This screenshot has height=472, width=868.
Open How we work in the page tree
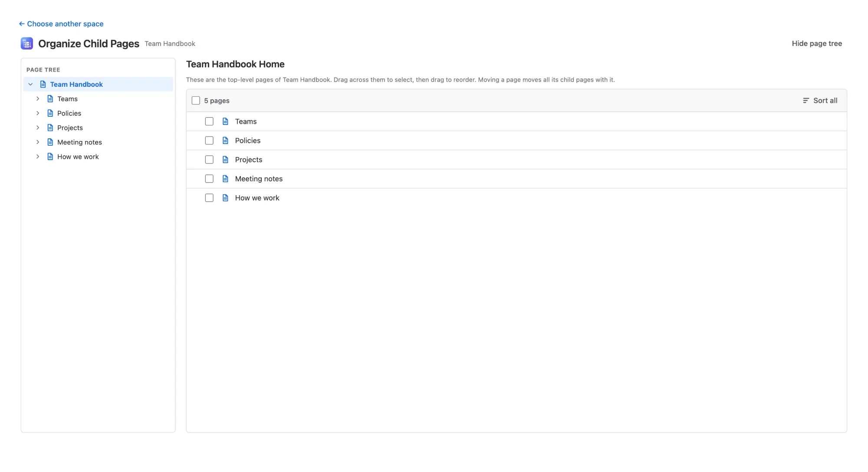(78, 157)
